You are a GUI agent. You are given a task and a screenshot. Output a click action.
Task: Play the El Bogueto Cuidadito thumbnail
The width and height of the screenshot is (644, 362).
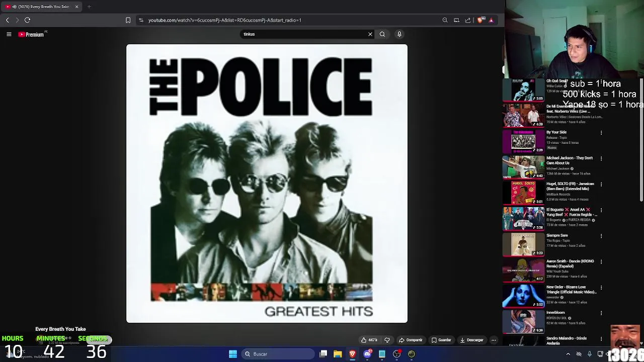523,219
